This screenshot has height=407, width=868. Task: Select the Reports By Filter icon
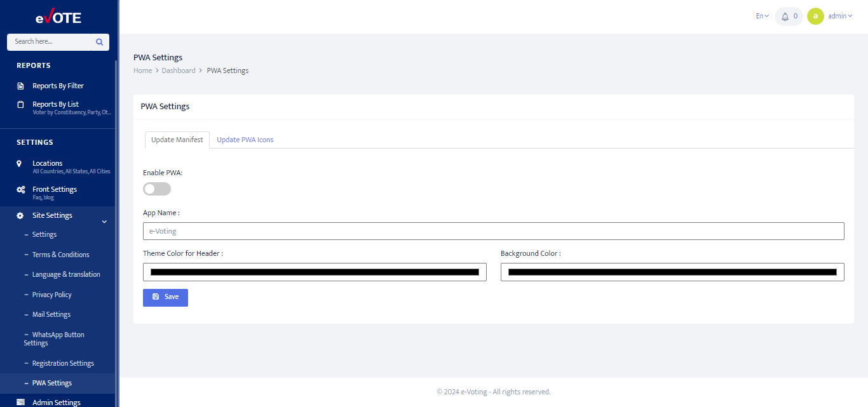(x=20, y=85)
